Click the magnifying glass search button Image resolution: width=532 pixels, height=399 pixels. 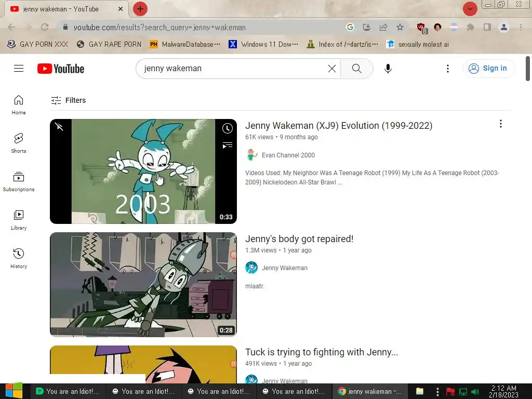pos(356,69)
